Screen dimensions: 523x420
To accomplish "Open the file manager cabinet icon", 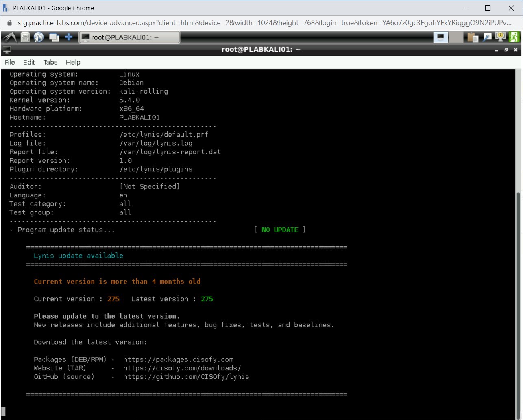I will [x=25, y=37].
